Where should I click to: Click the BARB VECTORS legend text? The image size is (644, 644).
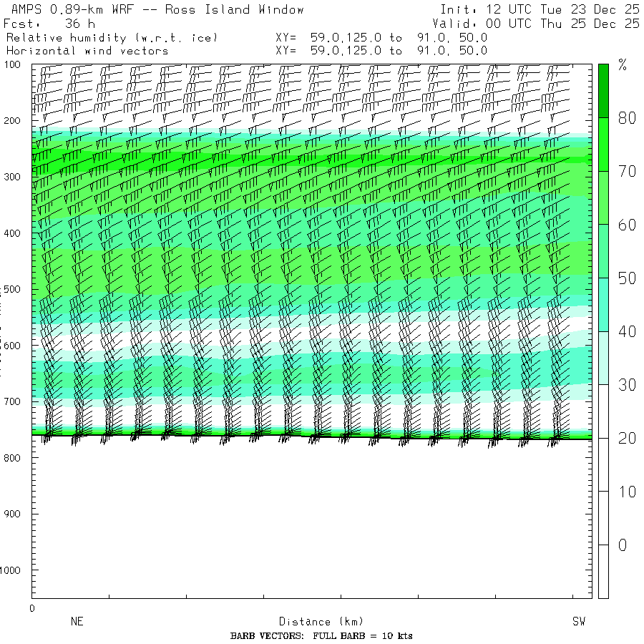[x=321, y=636]
